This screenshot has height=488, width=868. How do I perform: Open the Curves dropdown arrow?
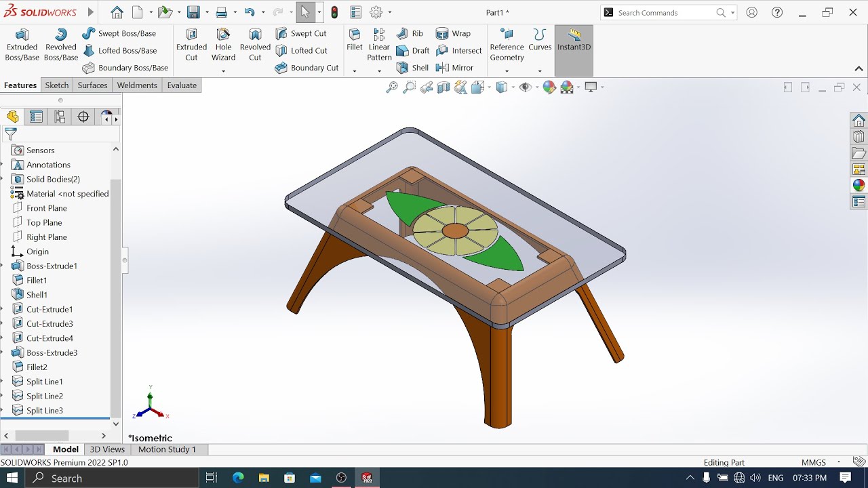click(x=540, y=70)
